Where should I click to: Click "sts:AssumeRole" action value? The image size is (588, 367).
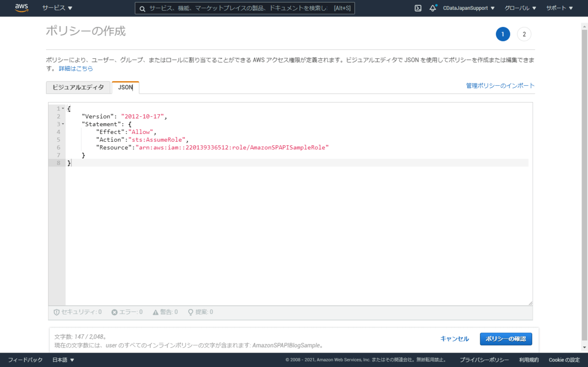point(156,140)
